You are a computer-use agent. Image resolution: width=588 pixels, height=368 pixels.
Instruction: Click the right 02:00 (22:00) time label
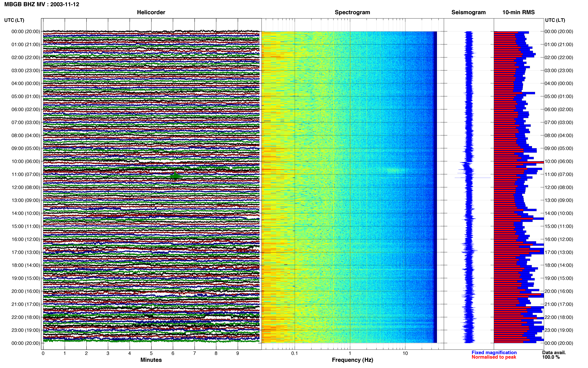[559, 57]
